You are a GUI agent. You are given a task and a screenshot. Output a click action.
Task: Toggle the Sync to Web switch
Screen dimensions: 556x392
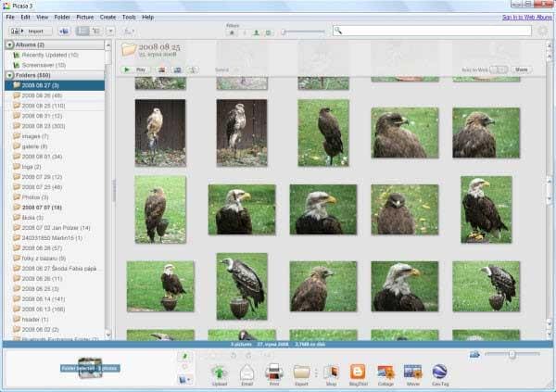[499, 70]
